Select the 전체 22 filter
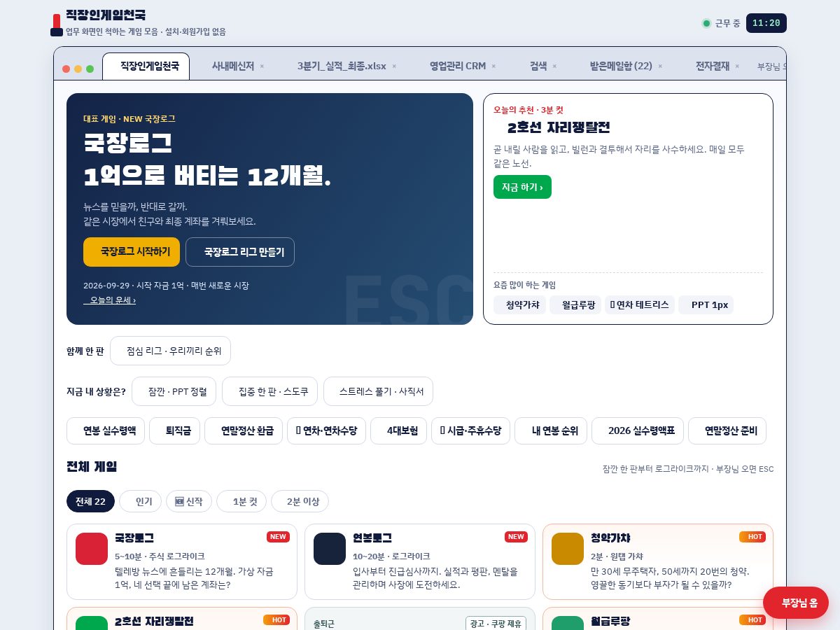The width and height of the screenshot is (840, 630). tap(90, 501)
